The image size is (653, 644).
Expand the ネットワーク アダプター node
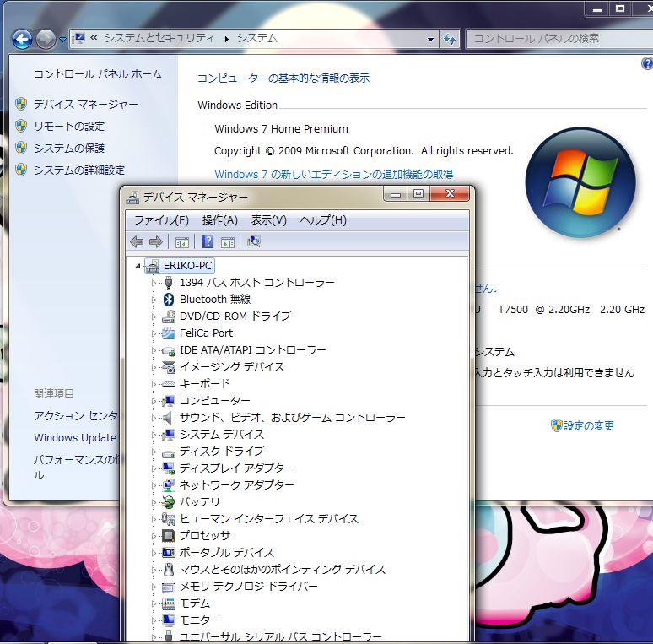point(154,485)
